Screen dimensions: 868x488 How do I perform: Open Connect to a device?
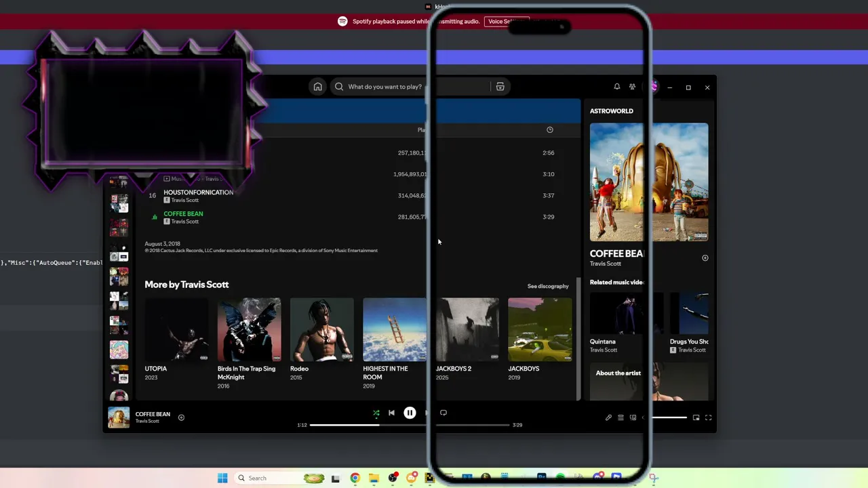point(633,418)
